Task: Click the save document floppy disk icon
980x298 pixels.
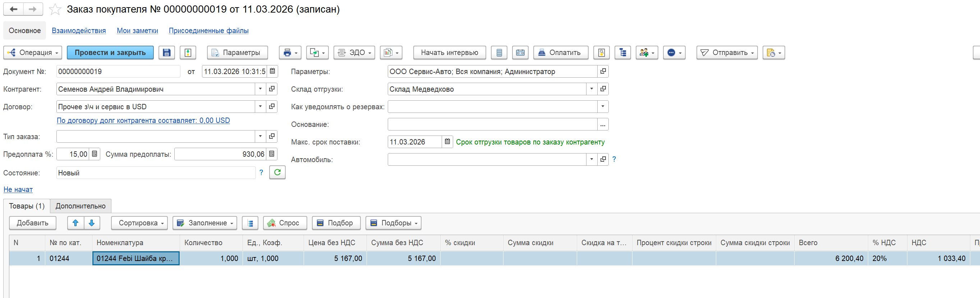Action: pos(167,52)
